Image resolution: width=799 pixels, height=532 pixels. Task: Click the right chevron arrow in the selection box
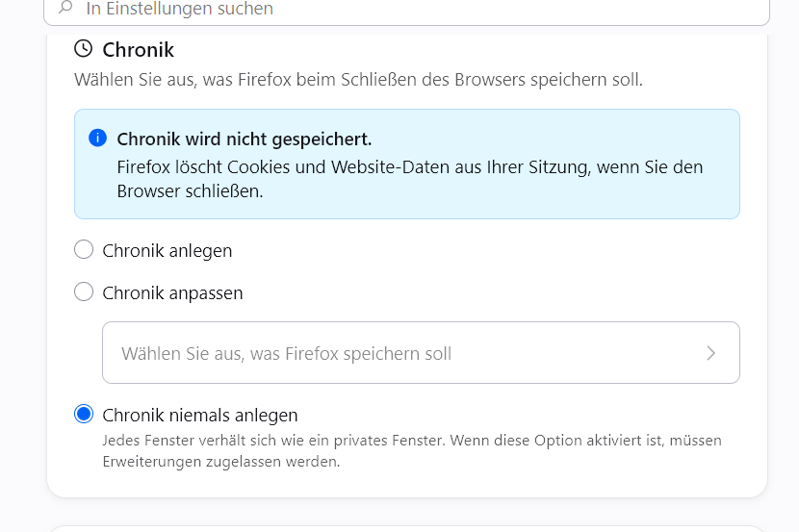[710, 353]
